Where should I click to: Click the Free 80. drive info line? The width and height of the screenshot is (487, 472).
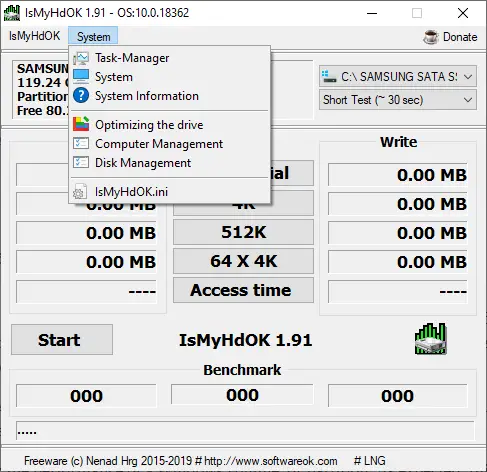tap(43, 111)
